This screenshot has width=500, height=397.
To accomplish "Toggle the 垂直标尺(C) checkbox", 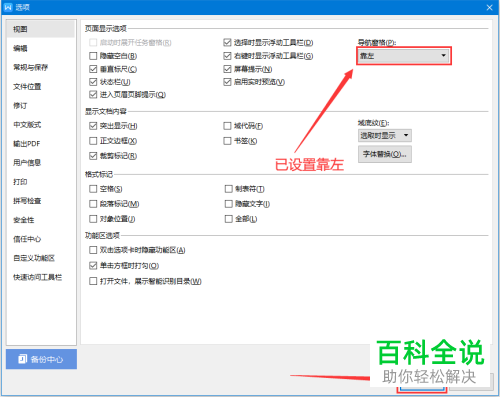I will (93, 69).
